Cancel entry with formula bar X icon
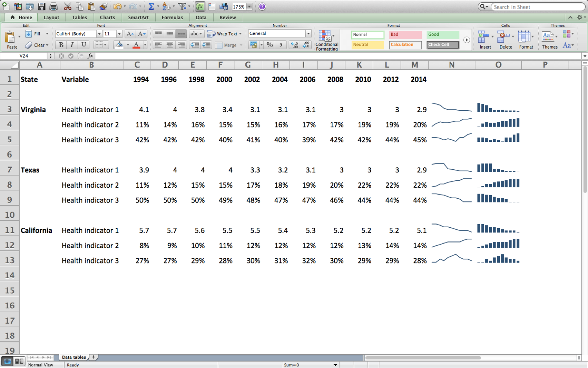Image resolution: width=588 pixels, height=368 pixels. [62, 56]
